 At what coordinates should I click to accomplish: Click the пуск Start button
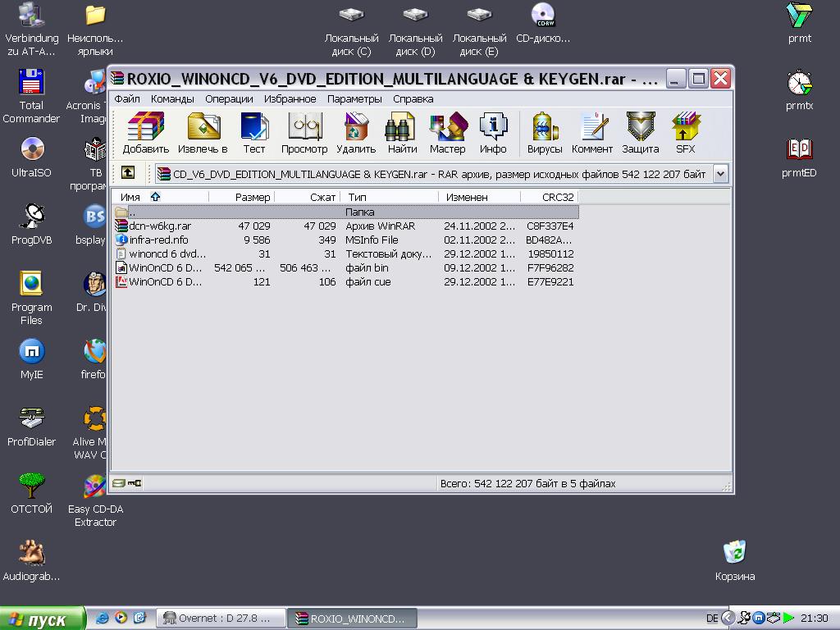click(x=43, y=619)
